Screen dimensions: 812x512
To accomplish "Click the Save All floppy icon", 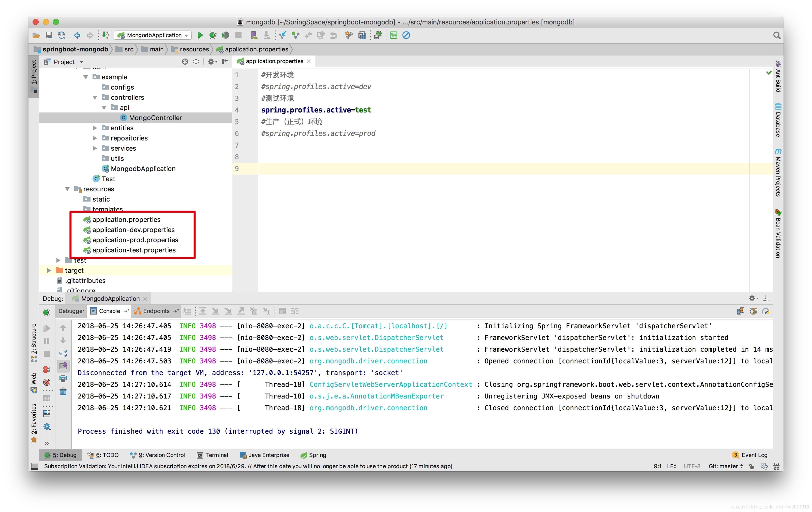I will (x=49, y=35).
